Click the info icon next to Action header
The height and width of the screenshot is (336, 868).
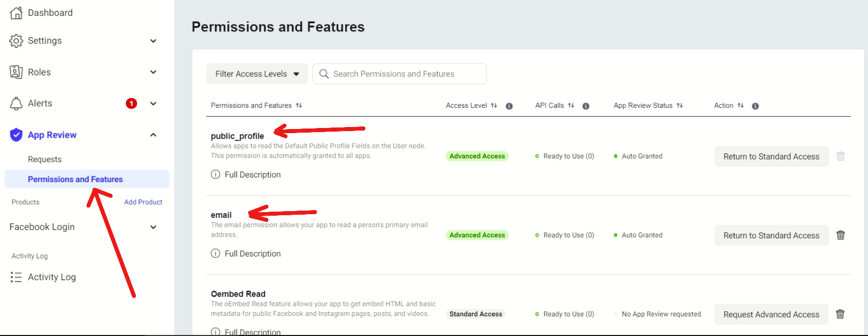coord(755,106)
